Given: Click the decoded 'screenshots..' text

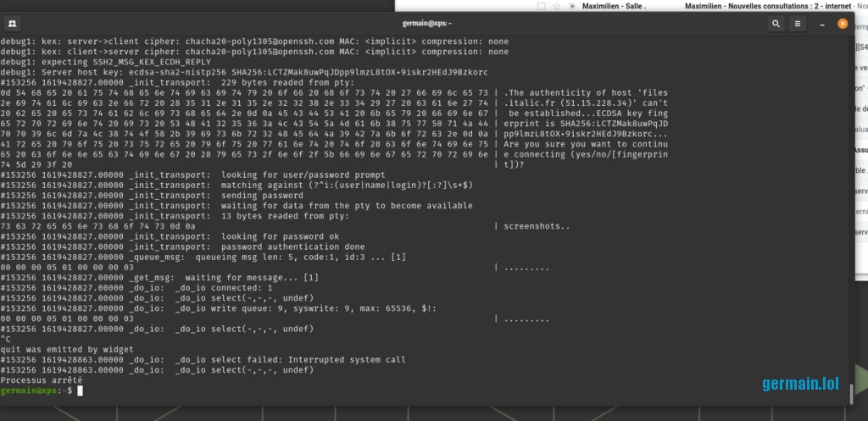Looking at the screenshot, I should point(537,226).
